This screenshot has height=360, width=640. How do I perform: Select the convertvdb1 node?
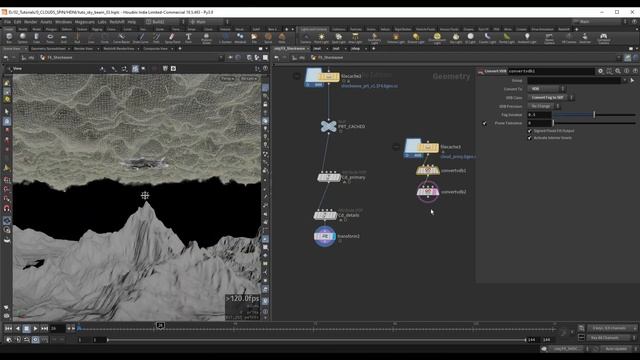(x=427, y=171)
